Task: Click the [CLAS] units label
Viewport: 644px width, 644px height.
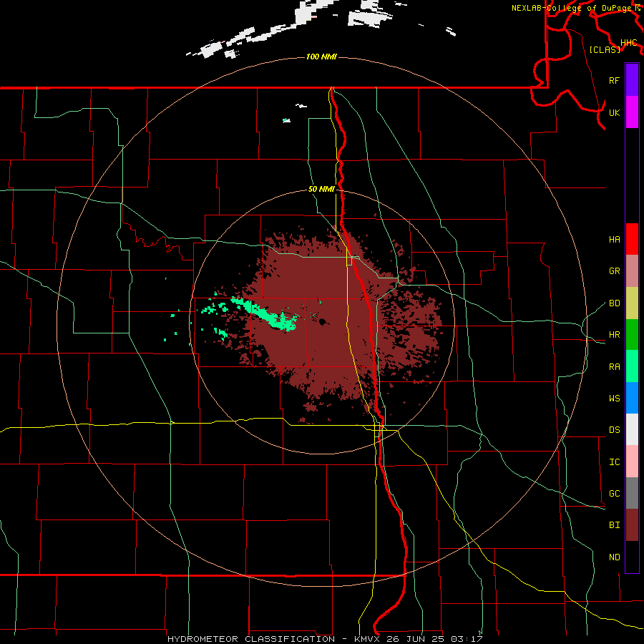Action: [605, 49]
